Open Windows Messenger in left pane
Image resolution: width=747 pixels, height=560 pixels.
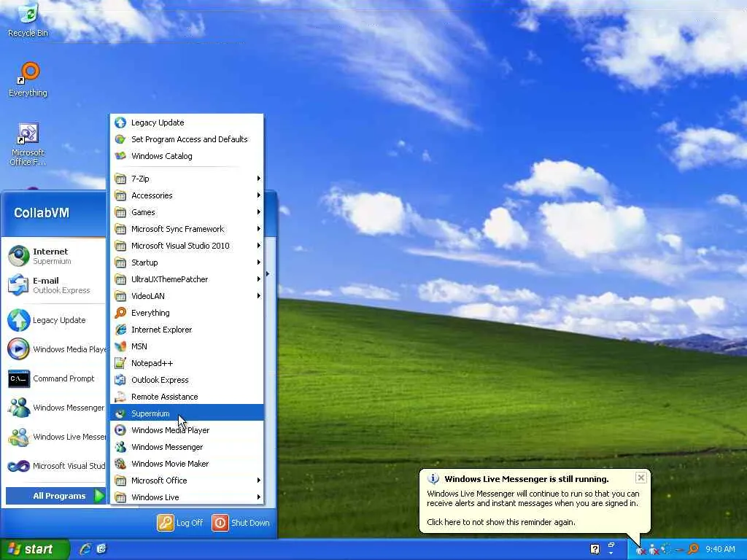54,408
